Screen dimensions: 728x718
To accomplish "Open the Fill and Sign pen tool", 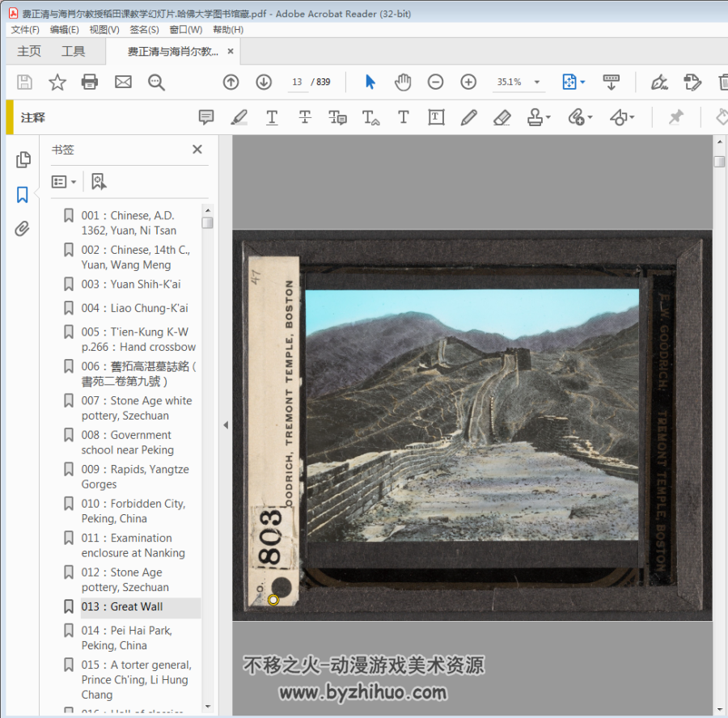I will point(658,82).
